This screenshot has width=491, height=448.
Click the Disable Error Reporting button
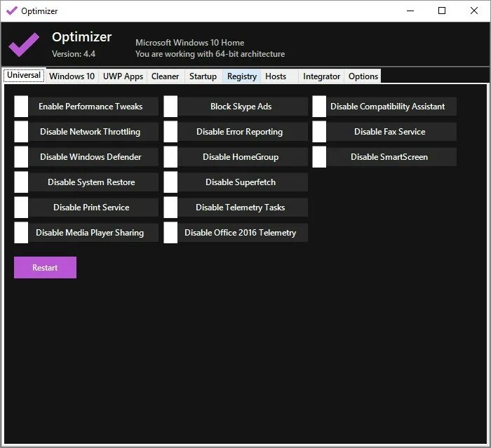click(x=243, y=132)
